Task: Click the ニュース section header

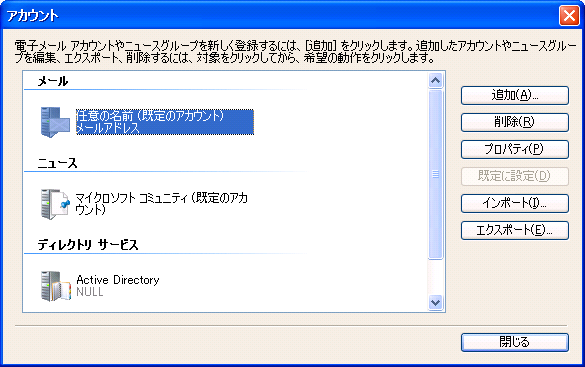Action: (x=57, y=163)
